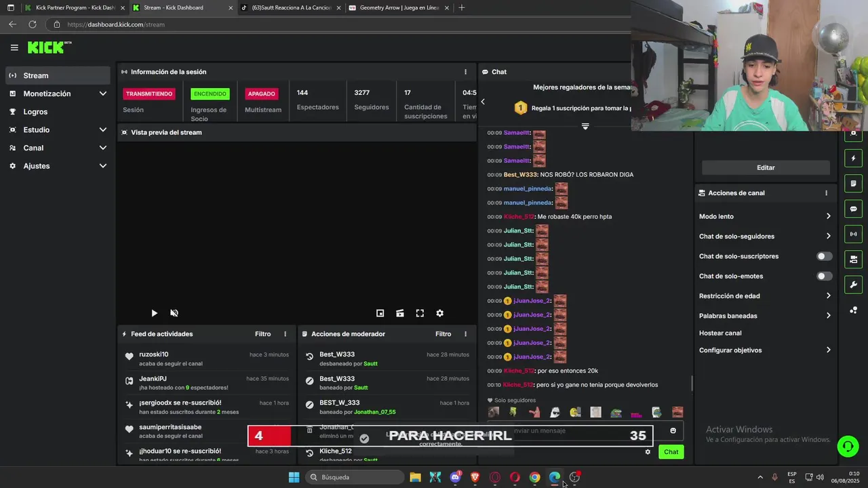The image size is (868, 488).
Task: Open the green support chat bubble
Action: click(x=848, y=446)
